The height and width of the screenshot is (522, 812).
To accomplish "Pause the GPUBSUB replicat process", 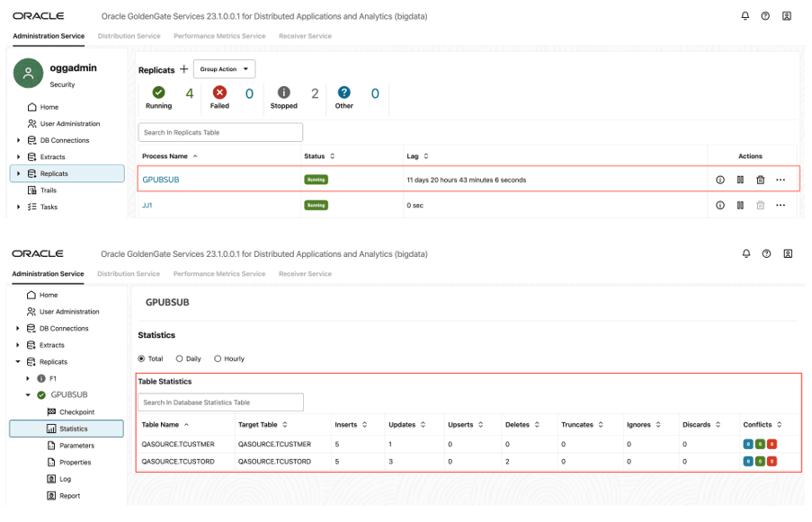I will pos(740,180).
